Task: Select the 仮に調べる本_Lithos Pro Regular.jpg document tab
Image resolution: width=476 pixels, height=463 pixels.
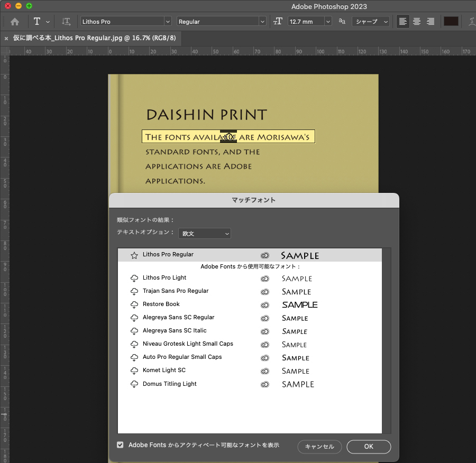Action: coord(95,38)
